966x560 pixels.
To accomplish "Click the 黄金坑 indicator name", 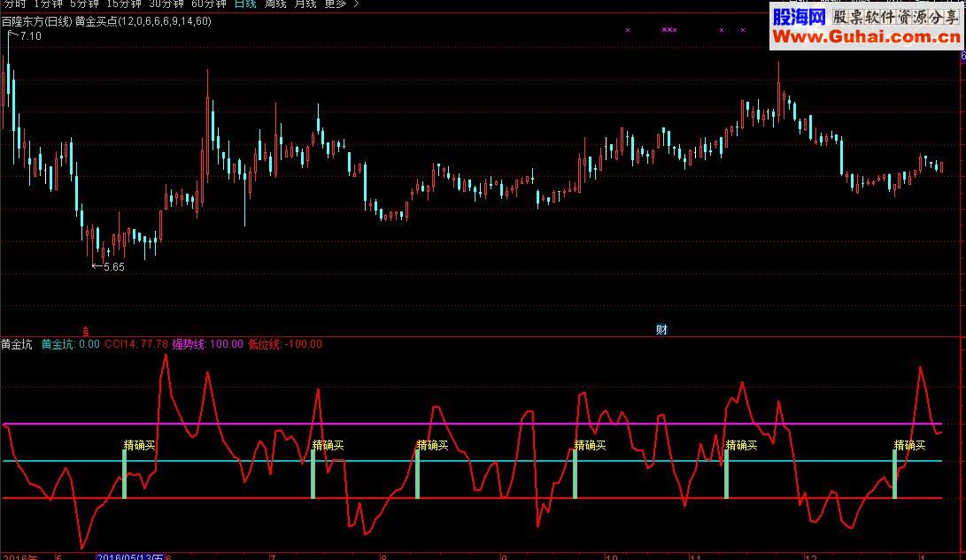I will 17,345.
